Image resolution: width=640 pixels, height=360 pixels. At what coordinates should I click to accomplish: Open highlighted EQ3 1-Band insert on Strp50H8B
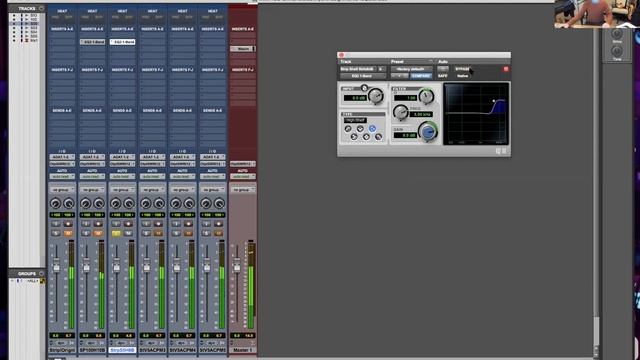pyautogui.click(x=122, y=42)
